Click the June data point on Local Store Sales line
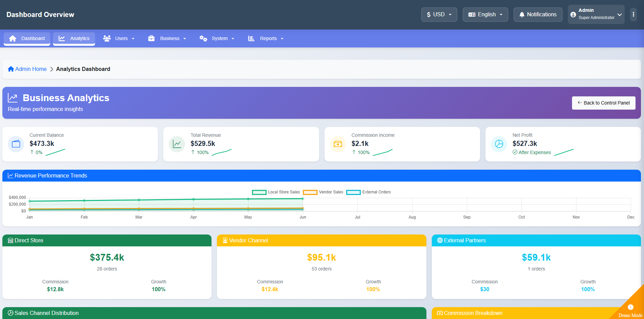The width and height of the screenshot is (644, 319). pyautogui.click(x=303, y=199)
